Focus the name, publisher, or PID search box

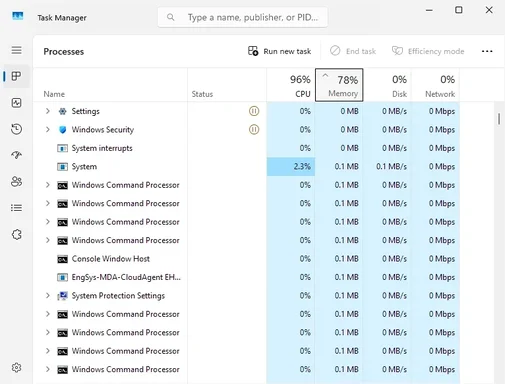pos(243,17)
